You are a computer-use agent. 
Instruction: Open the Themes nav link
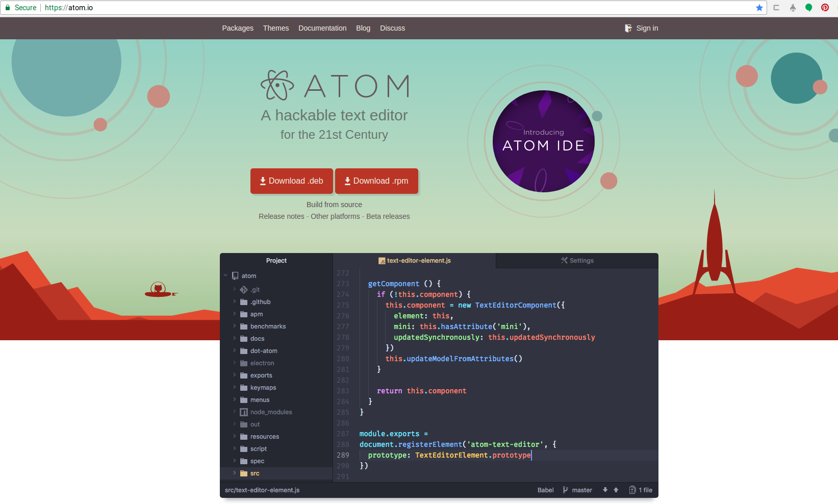276,28
